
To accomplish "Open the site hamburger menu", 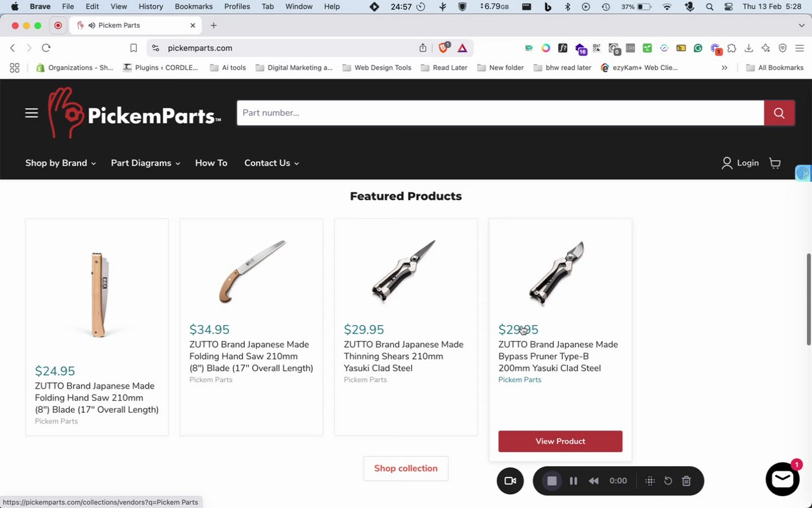I will [x=32, y=113].
